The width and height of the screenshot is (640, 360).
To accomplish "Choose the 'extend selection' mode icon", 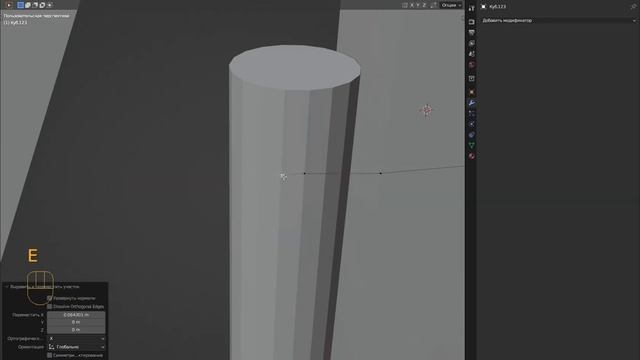I will click(28, 5).
